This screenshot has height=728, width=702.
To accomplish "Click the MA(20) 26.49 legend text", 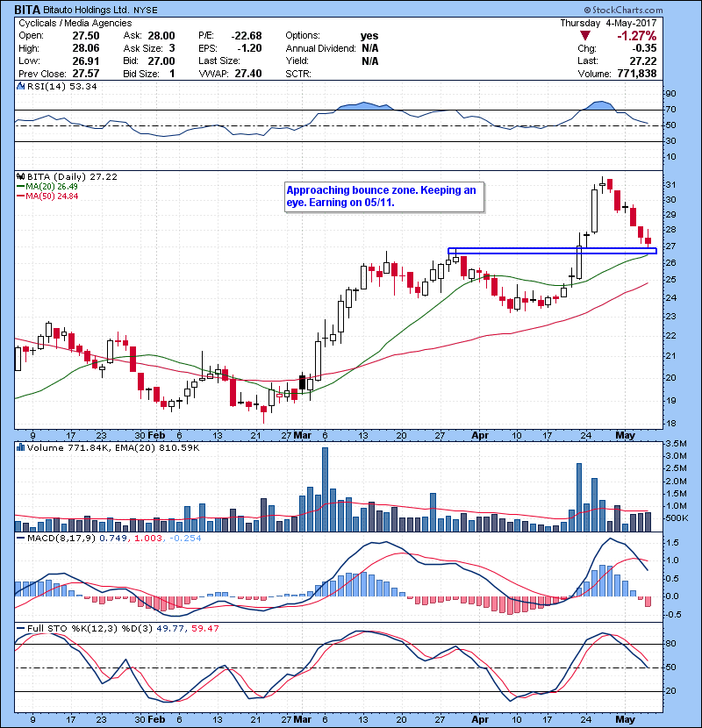I will tap(52, 186).
